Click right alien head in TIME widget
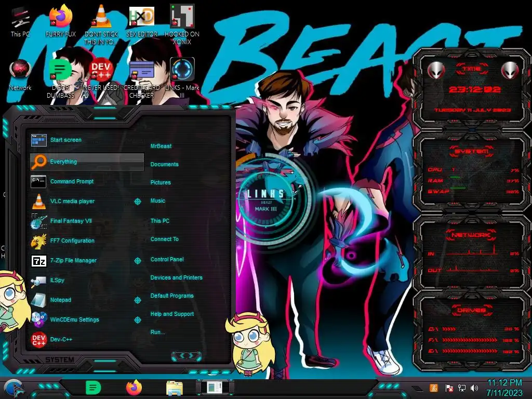This screenshot has width=532, height=399. click(510, 71)
